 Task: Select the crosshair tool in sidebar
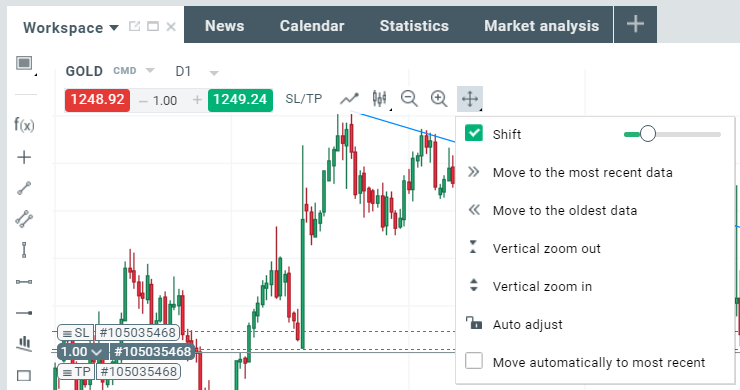[24, 157]
